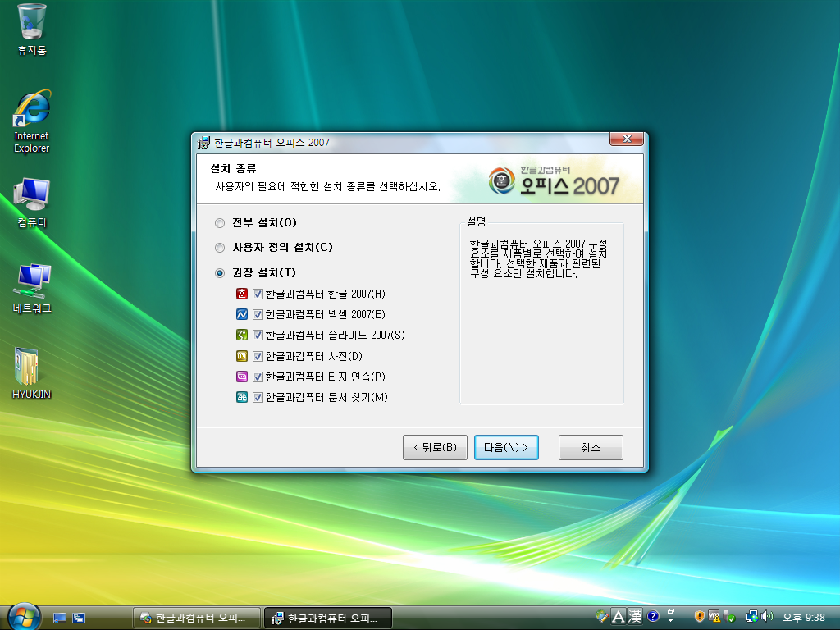Screen dimensions: 840x630
Task: Click the blue 넥셀 2007 product icon
Action: coord(242,314)
